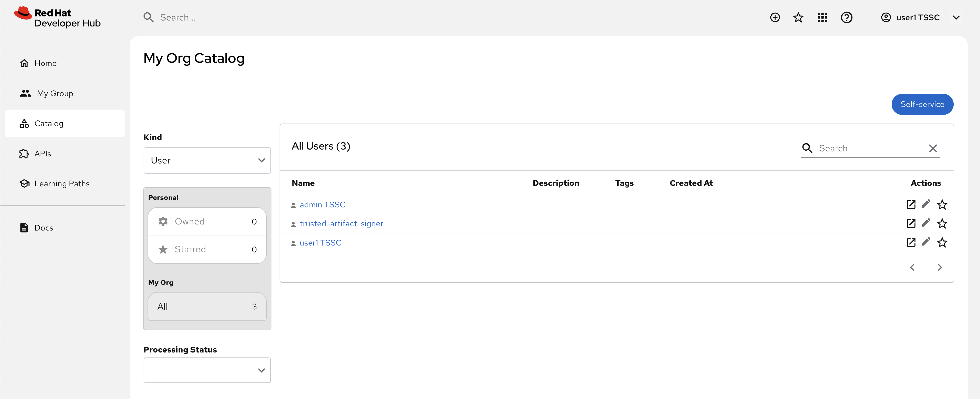Star the trusted-artifact-signer entity
This screenshot has height=399, width=980.
pos(942,223)
